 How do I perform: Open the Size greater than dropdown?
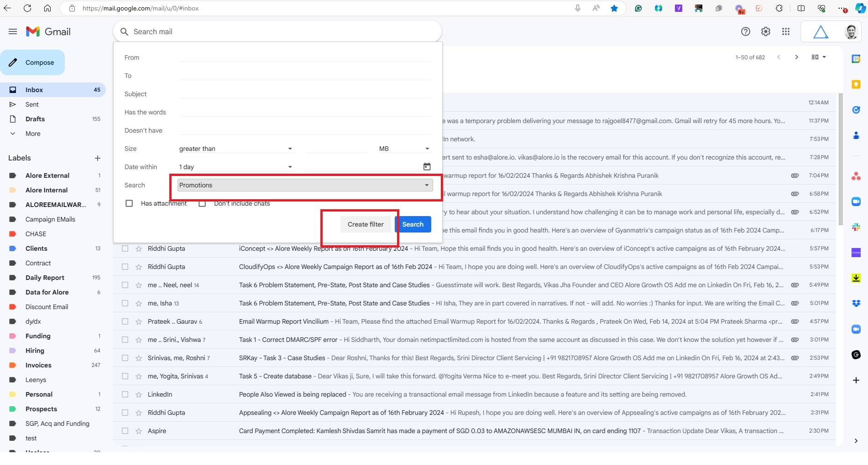pyautogui.click(x=236, y=149)
